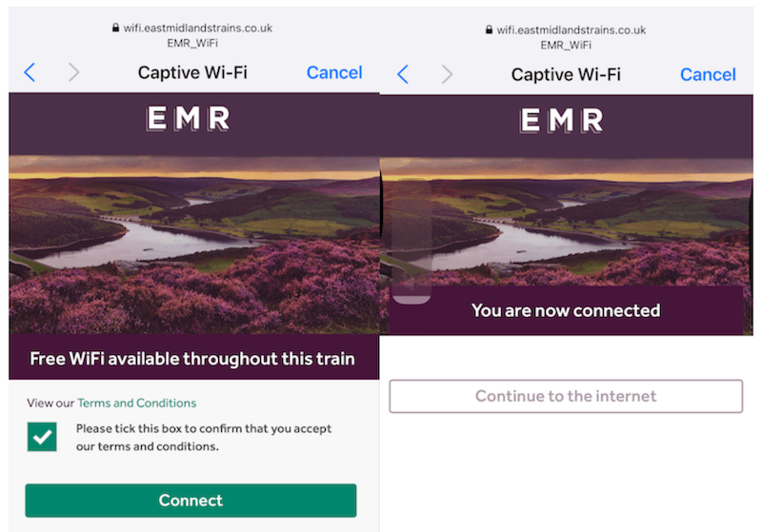The image size is (762, 532).
Task: Cancel the right Captive Wi-Fi screen
Action: pos(708,74)
